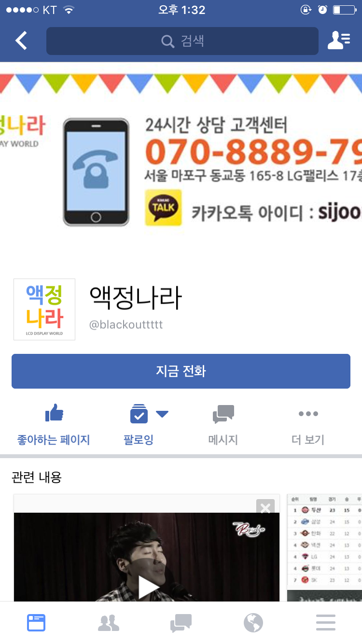
Task: Open the friend requests icon in header
Action: [339, 41]
